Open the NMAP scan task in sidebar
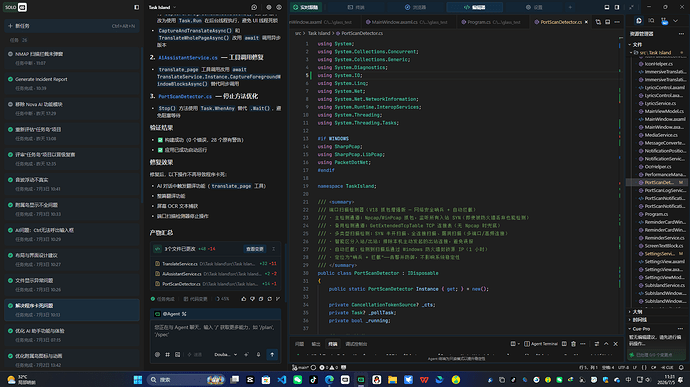This screenshot has width=690, height=387. [x=72, y=58]
